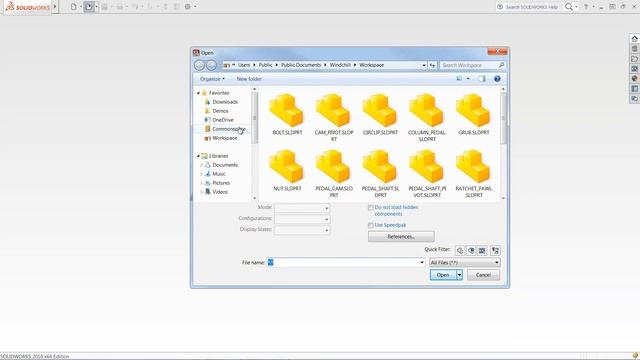Open the Custom Properties task pane tab

click(x=634, y=89)
